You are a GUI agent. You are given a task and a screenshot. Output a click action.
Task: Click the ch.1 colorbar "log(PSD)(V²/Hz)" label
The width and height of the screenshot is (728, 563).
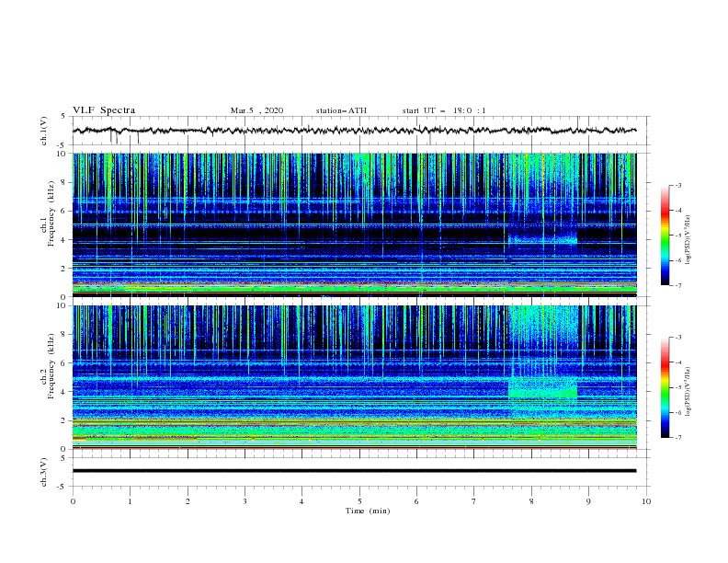(688, 240)
